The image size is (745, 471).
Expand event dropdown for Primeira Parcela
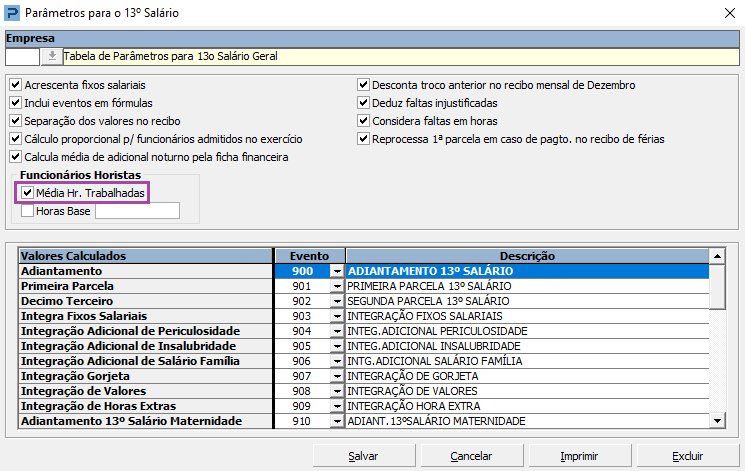(x=337, y=287)
